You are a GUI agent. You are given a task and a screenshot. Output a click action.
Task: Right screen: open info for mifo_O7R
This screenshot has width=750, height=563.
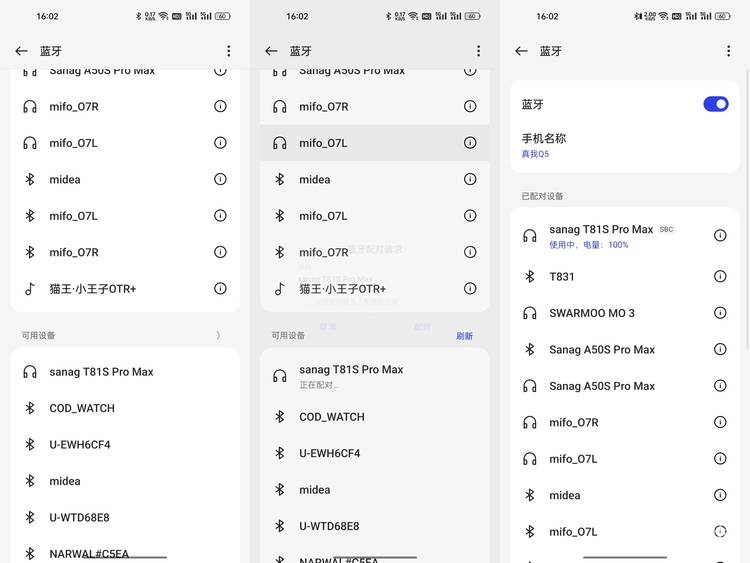point(720,422)
